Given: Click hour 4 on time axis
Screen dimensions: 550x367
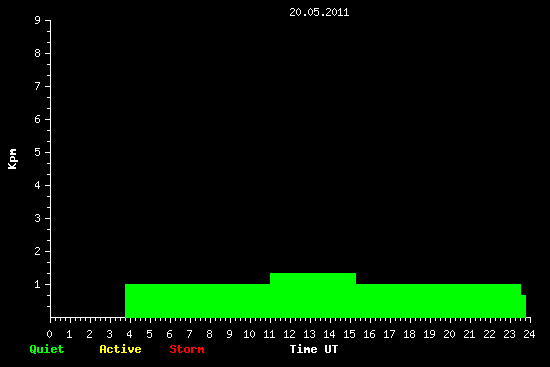Looking at the screenshot, I should [129, 334].
